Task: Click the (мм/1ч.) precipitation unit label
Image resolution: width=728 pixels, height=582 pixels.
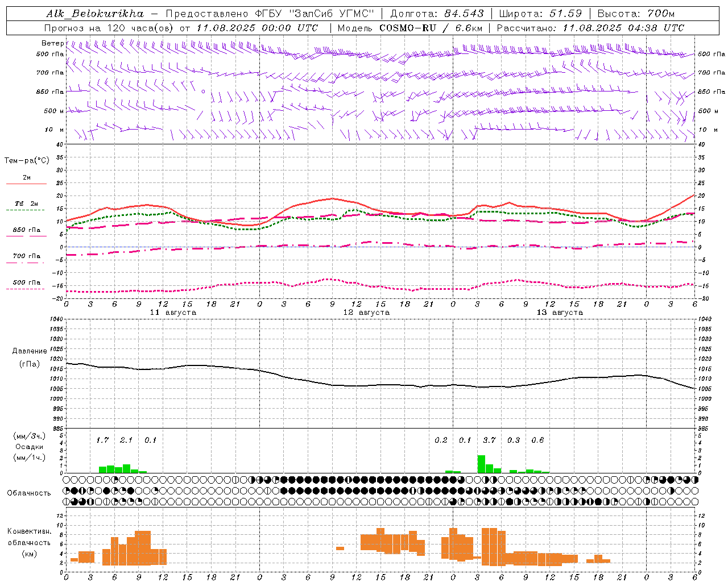Action: click(x=29, y=458)
